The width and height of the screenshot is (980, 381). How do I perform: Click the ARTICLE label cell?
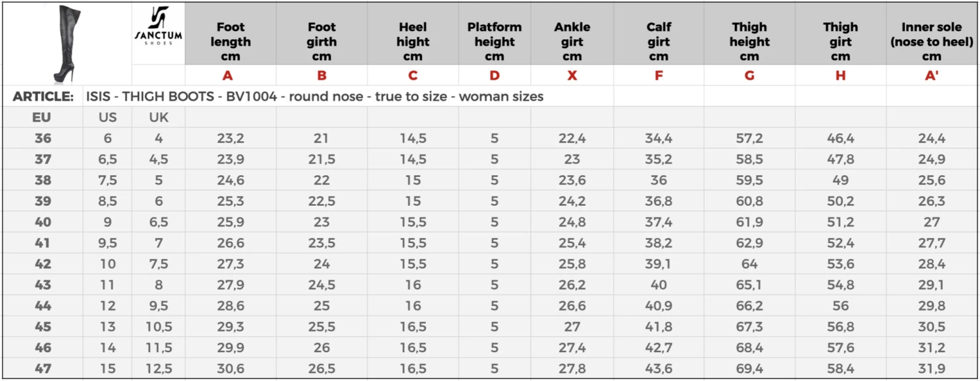pos(42,97)
